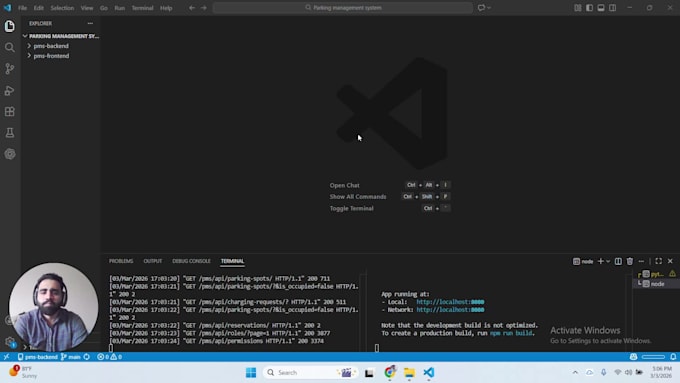Open the Chat icon in title bar

[481, 8]
